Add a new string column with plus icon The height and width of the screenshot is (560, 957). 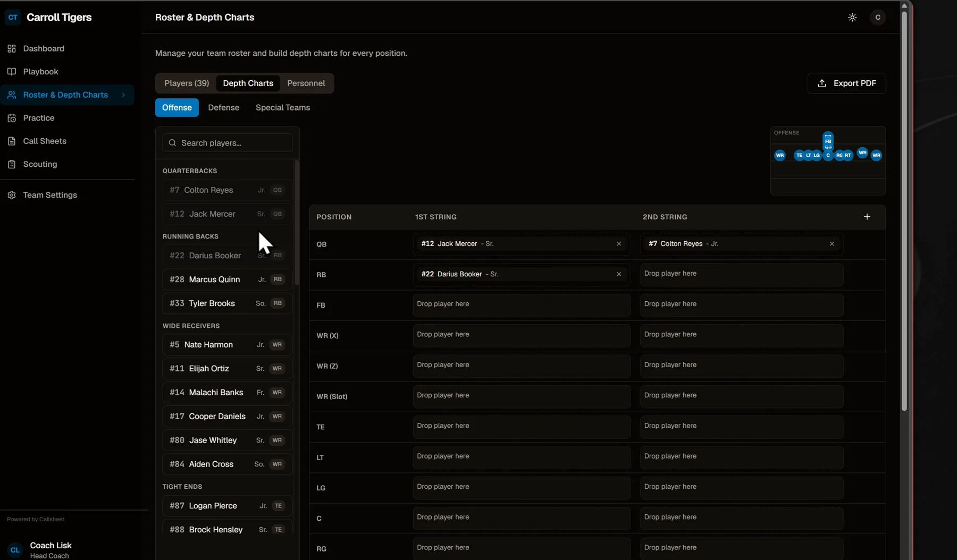[x=867, y=217]
